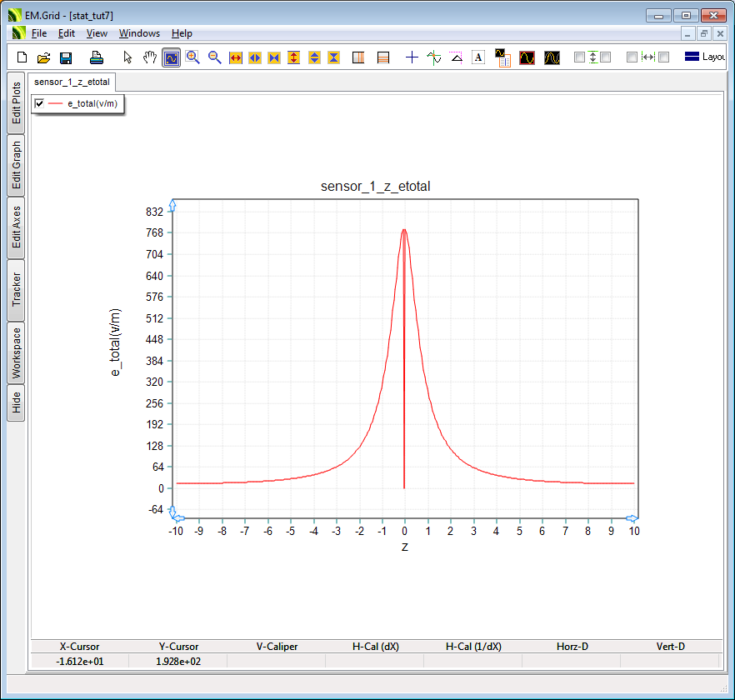Save the graph with the floppy disk icon
This screenshot has height=700, width=735.
click(66, 57)
